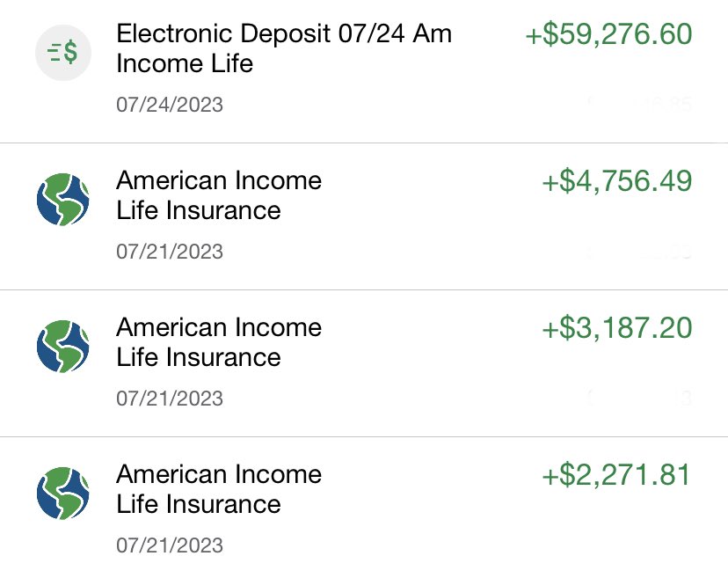The image size is (728, 578).
Task: Tap the faded balance under $4,756.49
Action: point(640,252)
